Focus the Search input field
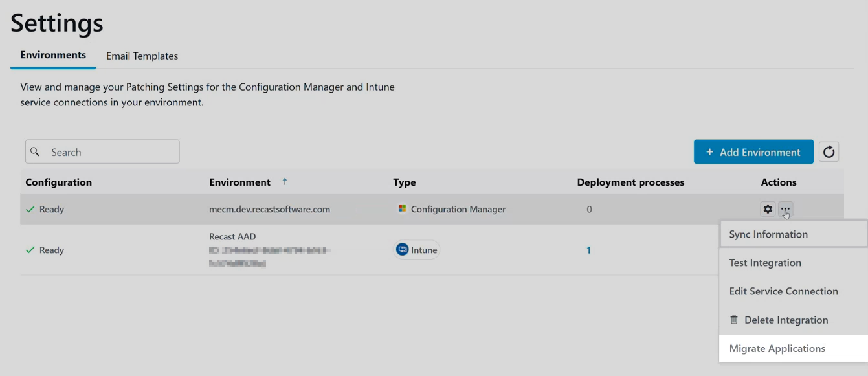The width and height of the screenshot is (868, 376). click(x=110, y=152)
